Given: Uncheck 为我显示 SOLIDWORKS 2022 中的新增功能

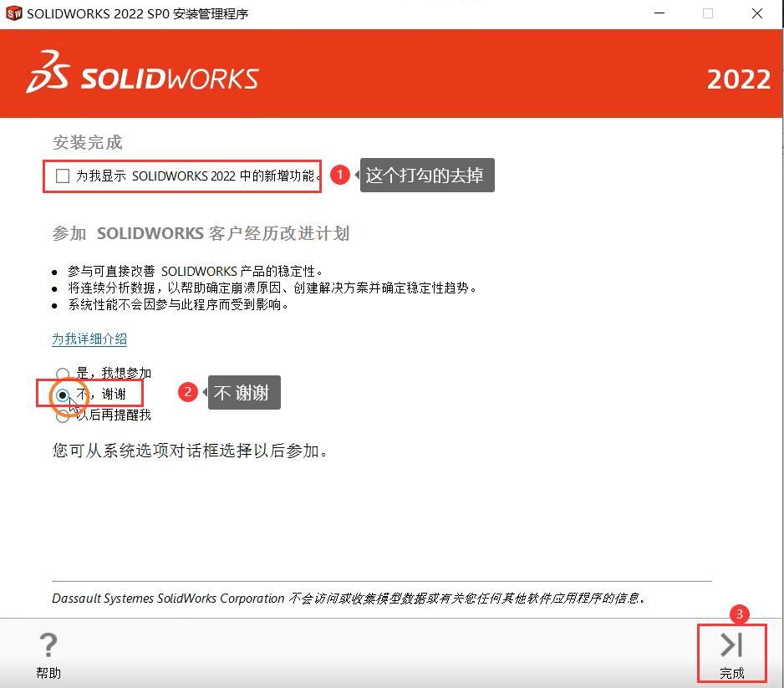Looking at the screenshot, I should tap(63, 176).
